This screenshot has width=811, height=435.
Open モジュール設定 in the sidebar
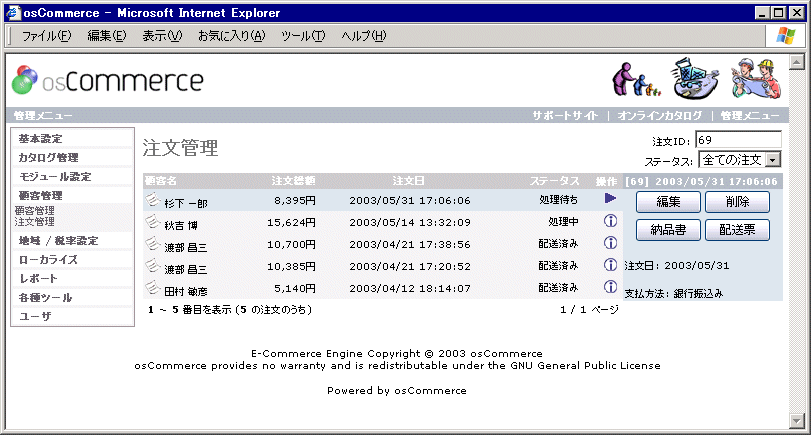coord(55,176)
